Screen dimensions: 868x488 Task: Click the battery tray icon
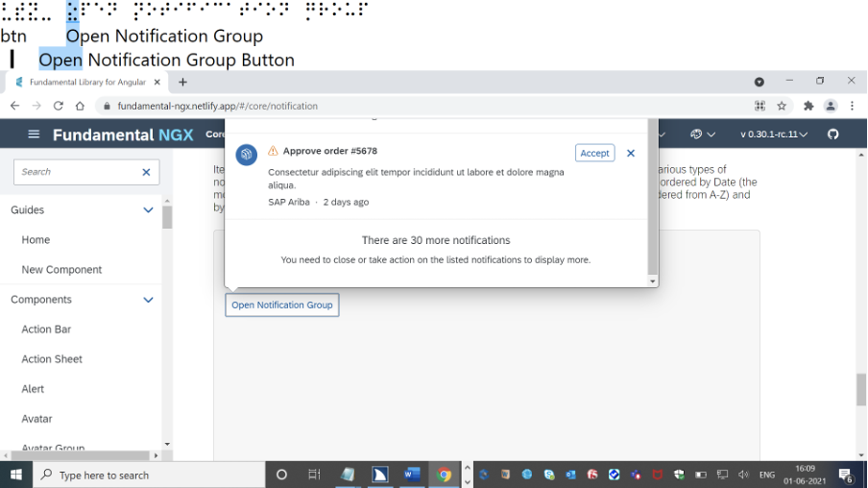[x=700, y=475]
